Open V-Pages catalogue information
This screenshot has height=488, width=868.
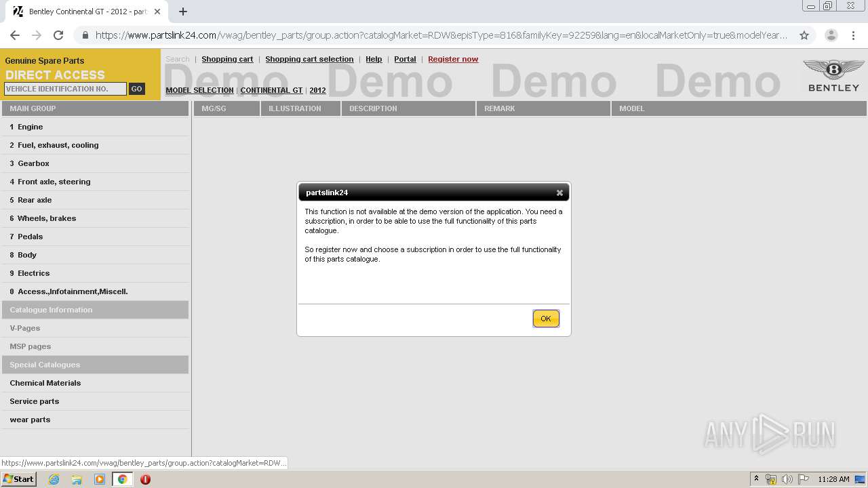click(95, 328)
